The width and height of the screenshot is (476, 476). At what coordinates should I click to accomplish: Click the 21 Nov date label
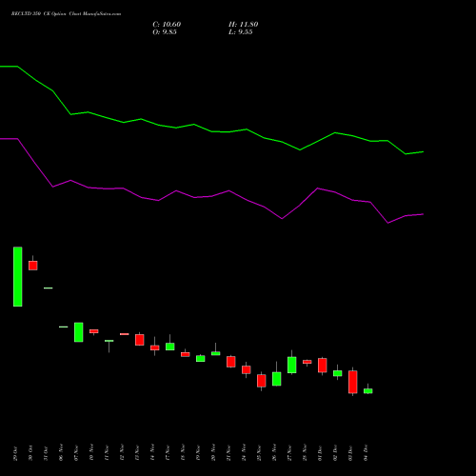(x=228, y=452)
